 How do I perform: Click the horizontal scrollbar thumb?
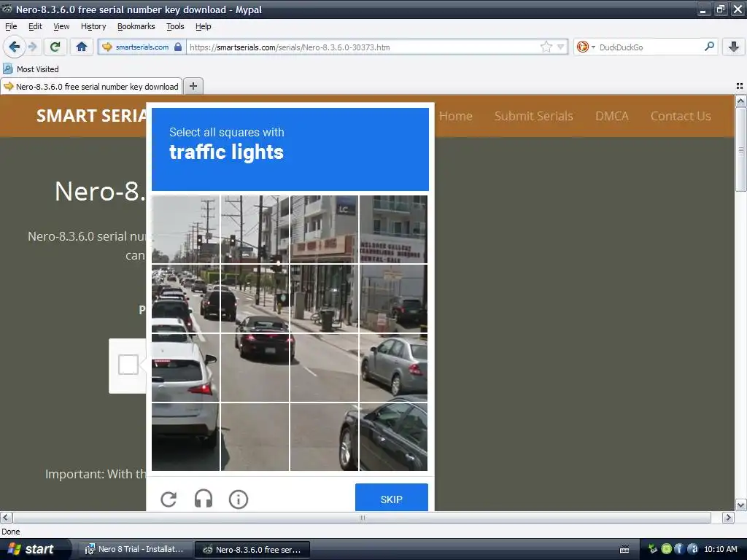click(x=362, y=518)
